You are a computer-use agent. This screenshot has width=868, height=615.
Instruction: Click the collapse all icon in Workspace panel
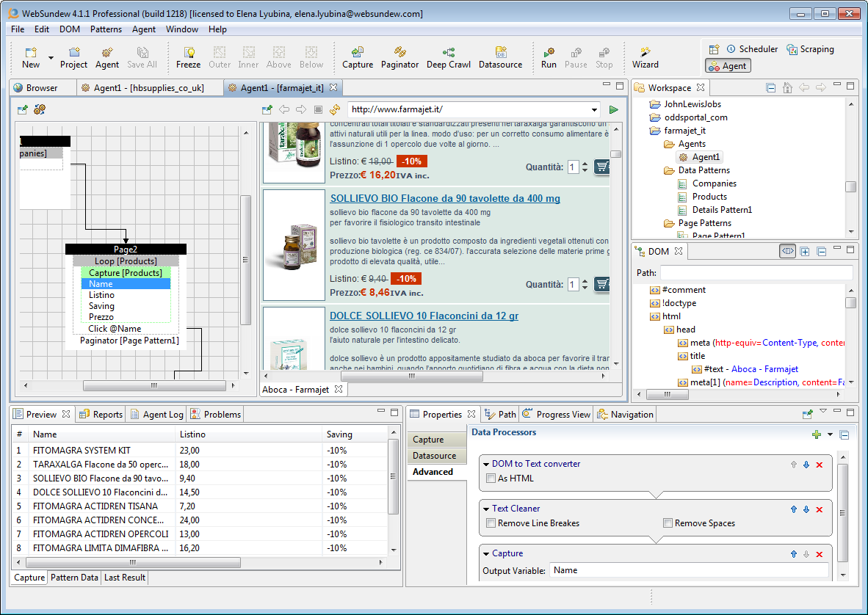(770, 87)
